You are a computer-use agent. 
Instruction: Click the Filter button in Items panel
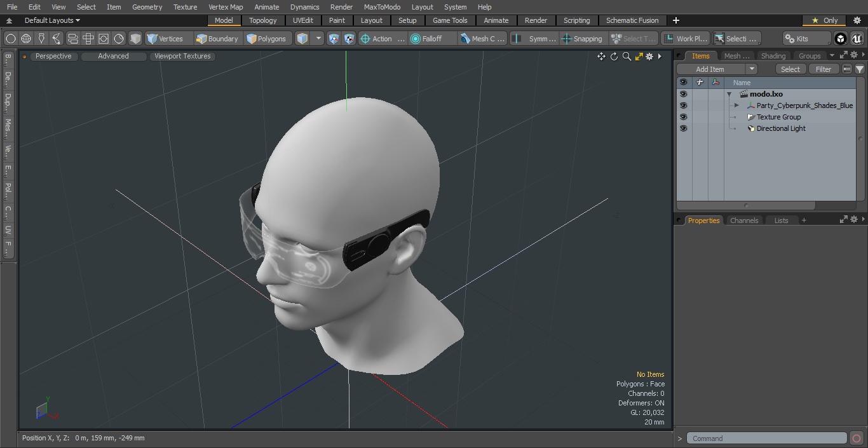(x=824, y=69)
